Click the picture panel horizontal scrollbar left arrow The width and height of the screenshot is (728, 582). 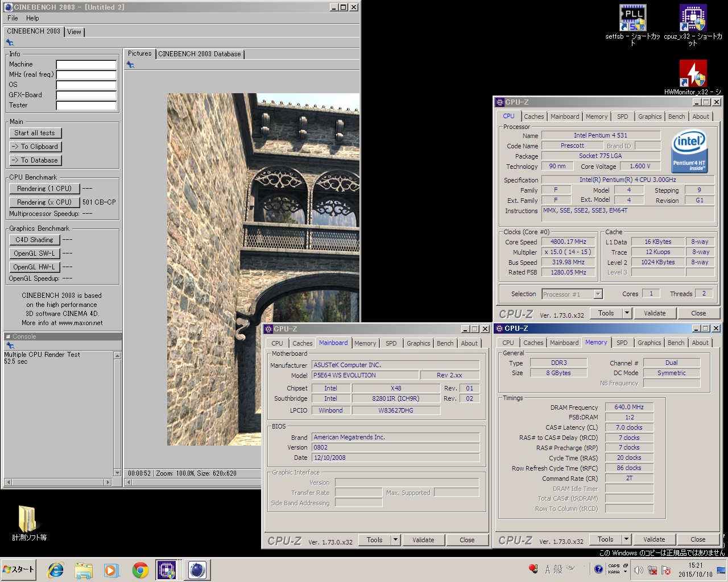[129, 482]
